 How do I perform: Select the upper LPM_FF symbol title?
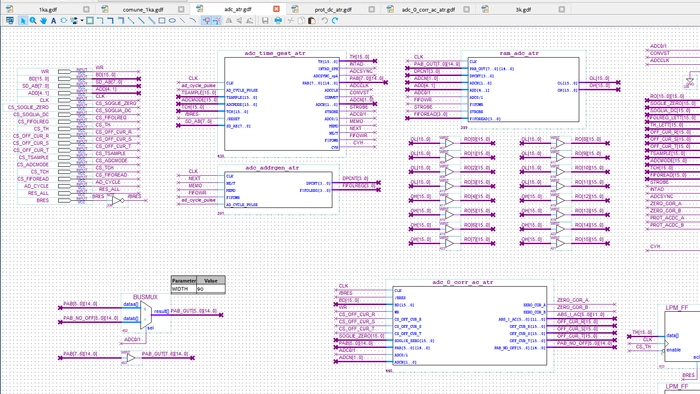677,308
